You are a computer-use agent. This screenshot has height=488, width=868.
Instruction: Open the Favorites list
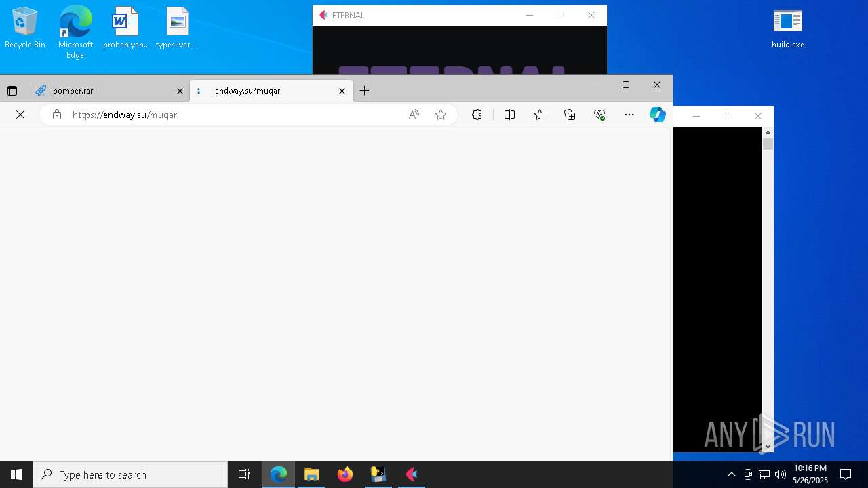pyautogui.click(x=540, y=115)
